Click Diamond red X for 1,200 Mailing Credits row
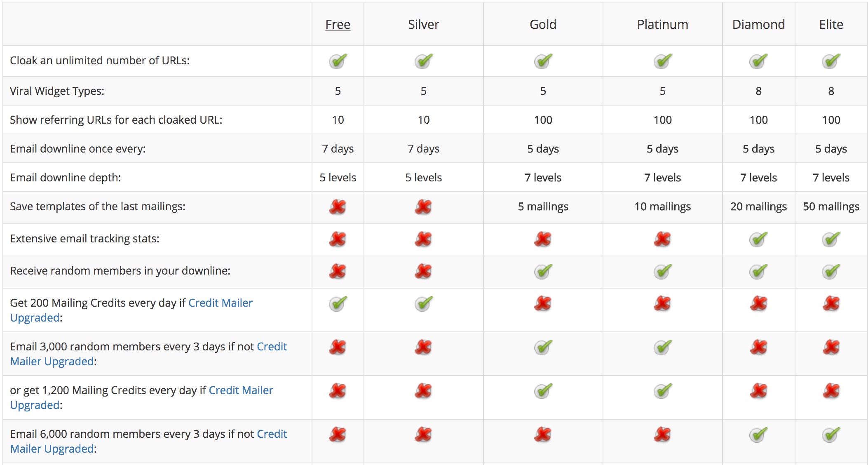The image size is (868, 465). 759,391
